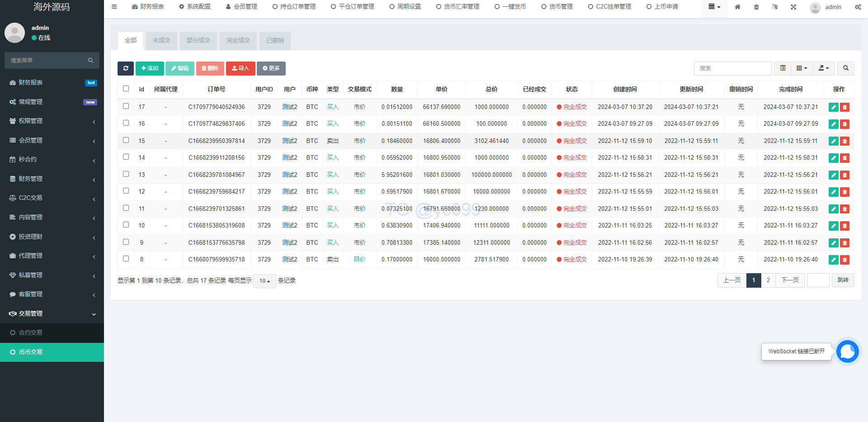Viewport: 868px width, 422px height.
Task: Toggle fullscreen mode icon
Action: (793, 7)
